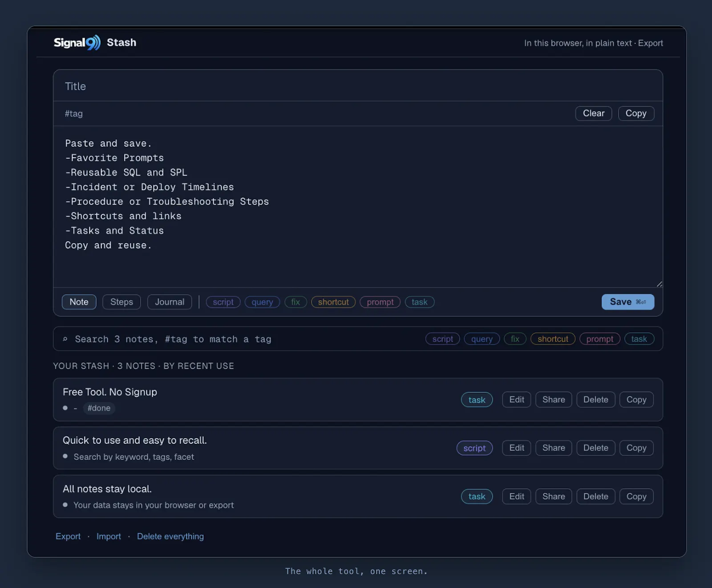Copy the editor text
Image resolution: width=712 pixels, height=588 pixels.
pos(636,113)
